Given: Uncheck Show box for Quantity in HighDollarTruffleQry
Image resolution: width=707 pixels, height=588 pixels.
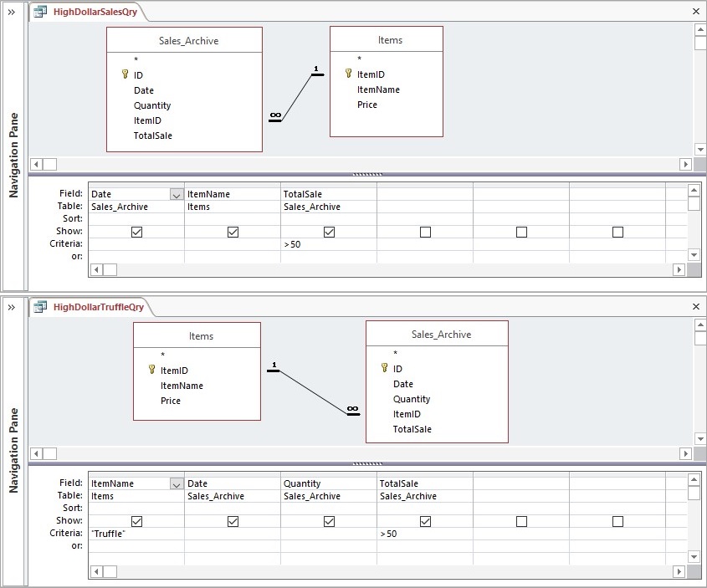Looking at the screenshot, I should [329, 521].
